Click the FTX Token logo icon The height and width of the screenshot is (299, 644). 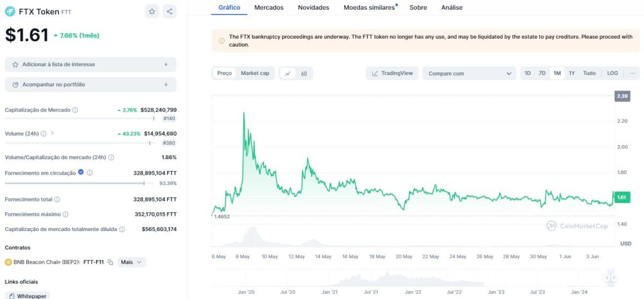(10, 11)
